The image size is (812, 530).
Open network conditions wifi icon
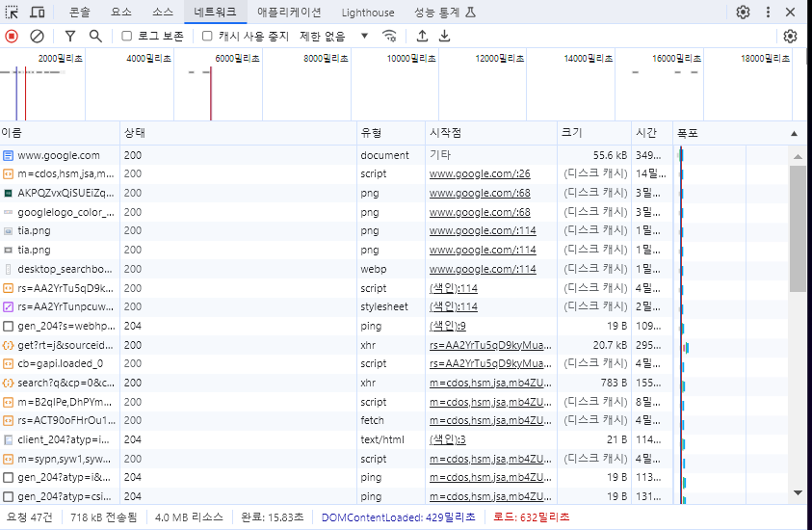coord(389,36)
